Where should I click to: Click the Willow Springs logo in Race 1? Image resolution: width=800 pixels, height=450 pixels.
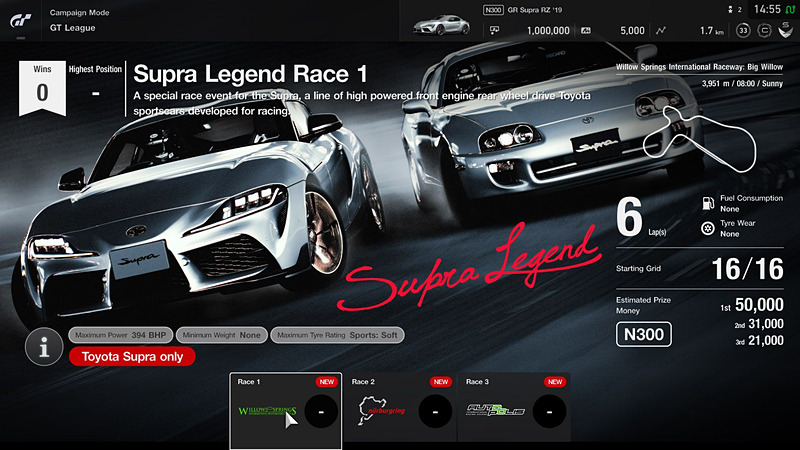pyautogui.click(x=267, y=411)
